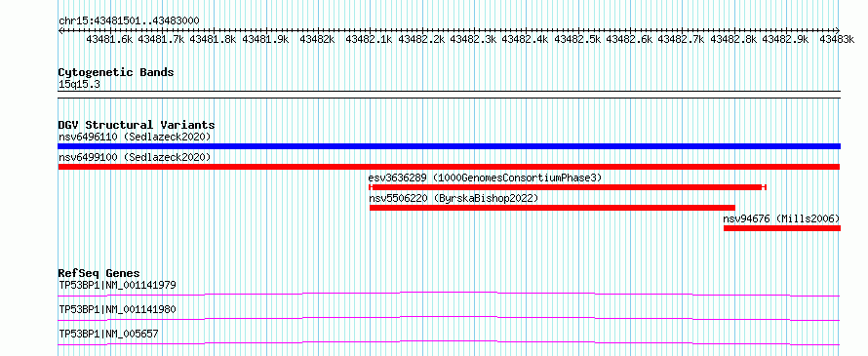Click the NM_005657 magenta transcript line
Image resolution: width=868 pixels, height=356 pixels.
(449, 342)
